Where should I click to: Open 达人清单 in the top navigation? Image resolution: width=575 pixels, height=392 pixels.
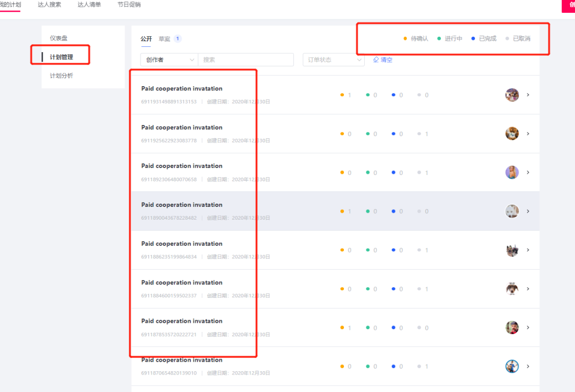[89, 5]
